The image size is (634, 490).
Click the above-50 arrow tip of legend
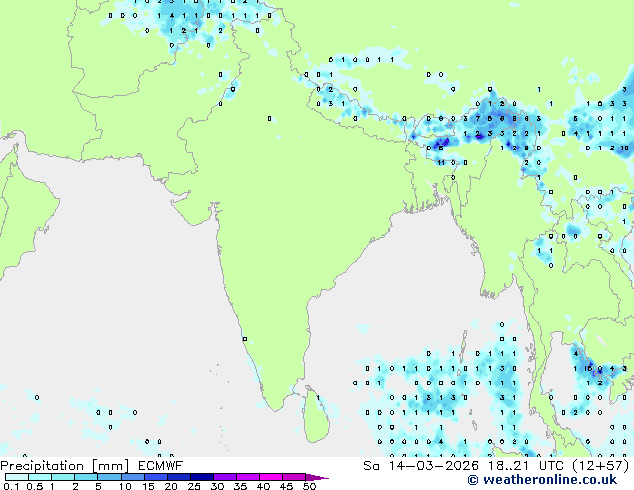[317, 477]
